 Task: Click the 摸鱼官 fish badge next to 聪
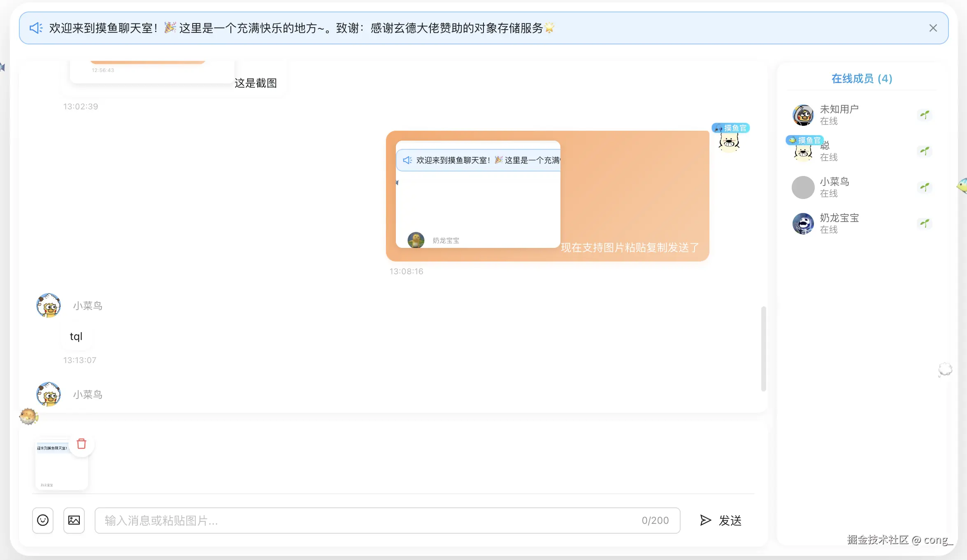[x=804, y=140]
